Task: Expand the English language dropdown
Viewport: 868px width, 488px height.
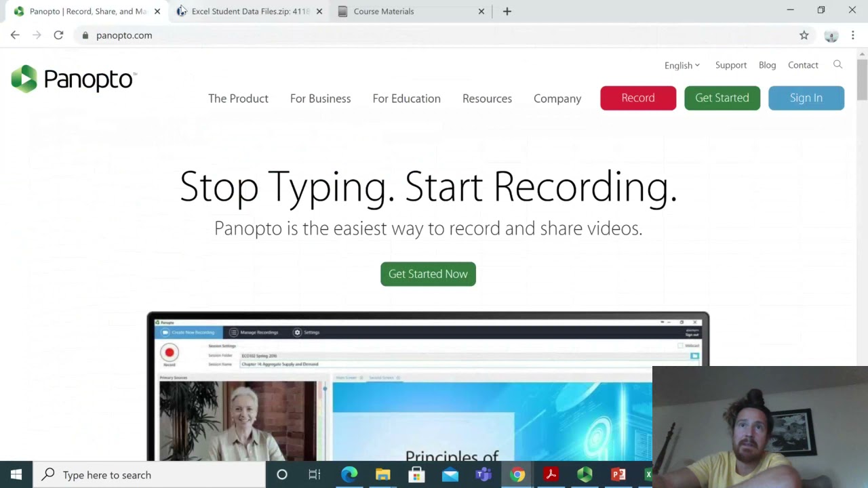Action: coord(682,65)
